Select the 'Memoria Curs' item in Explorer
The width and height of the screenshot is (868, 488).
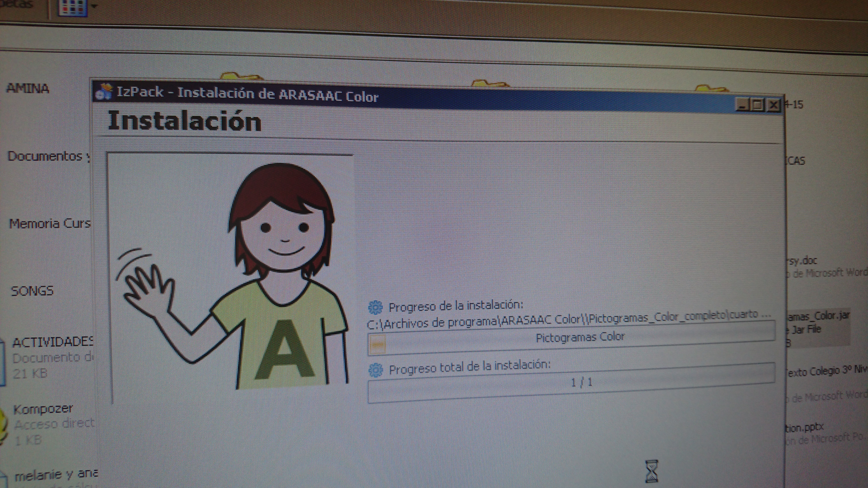coord(50,223)
